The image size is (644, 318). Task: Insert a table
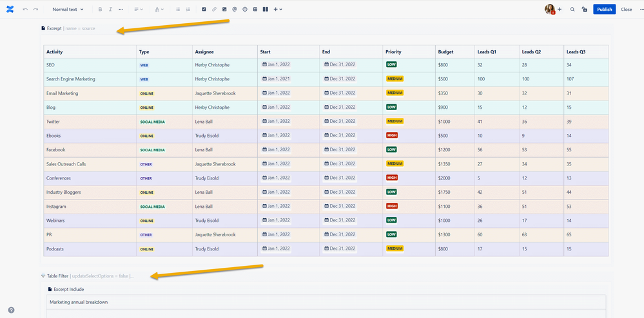coord(255,9)
